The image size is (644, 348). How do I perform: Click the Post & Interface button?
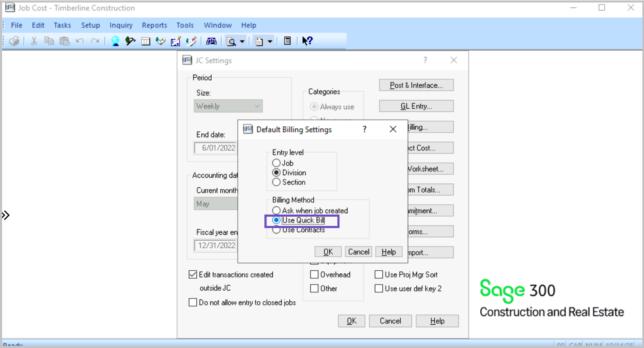tap(416, 85)
